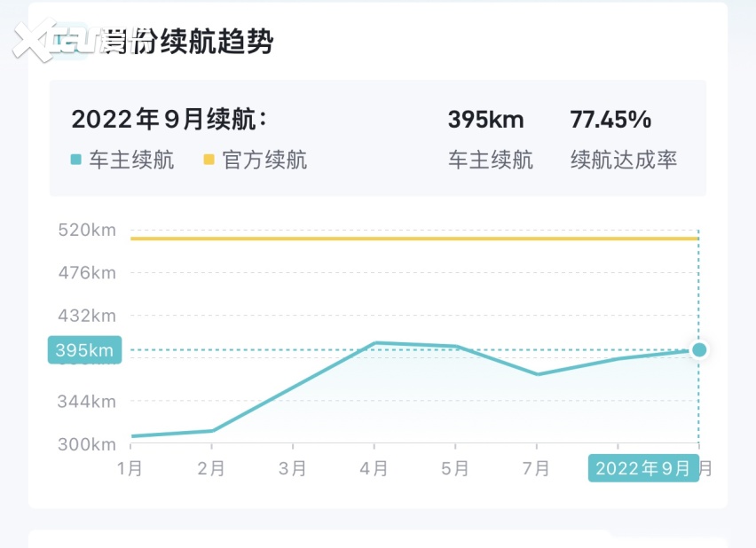Choose the 5月 label on the x-axis
The image size is (756, 548).
click(455, 469)
